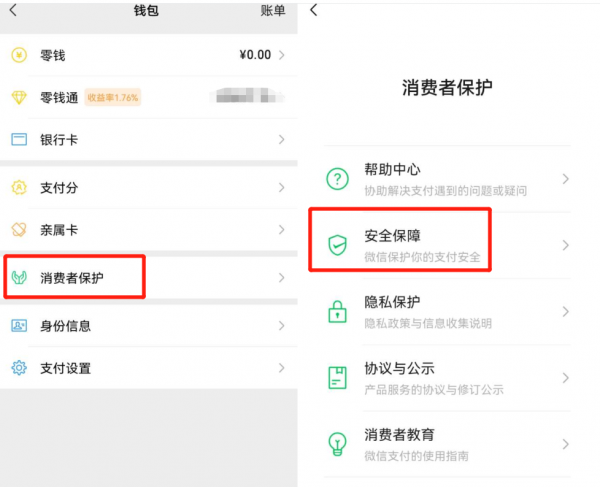
Task: Expand the 零钱 row chevron
Action: pos(281,56)
